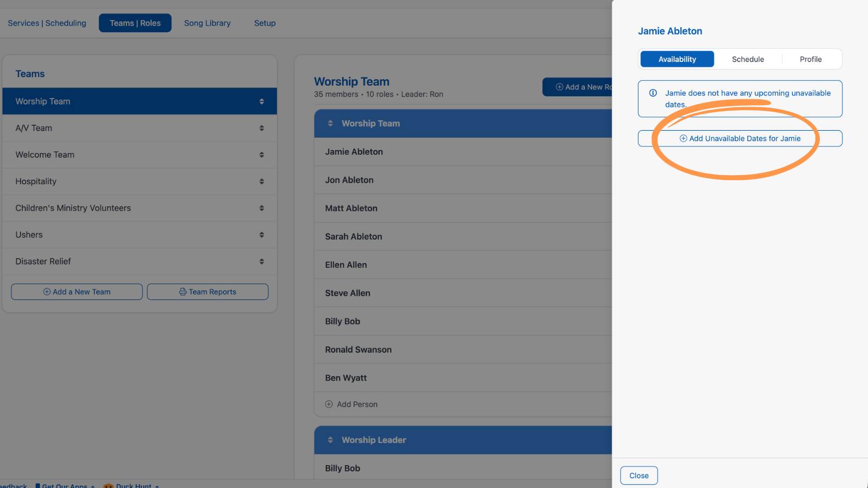Viewport: 868px width, 488px height.
Task: Switch to the Availability tab
Action: [677, 59]
